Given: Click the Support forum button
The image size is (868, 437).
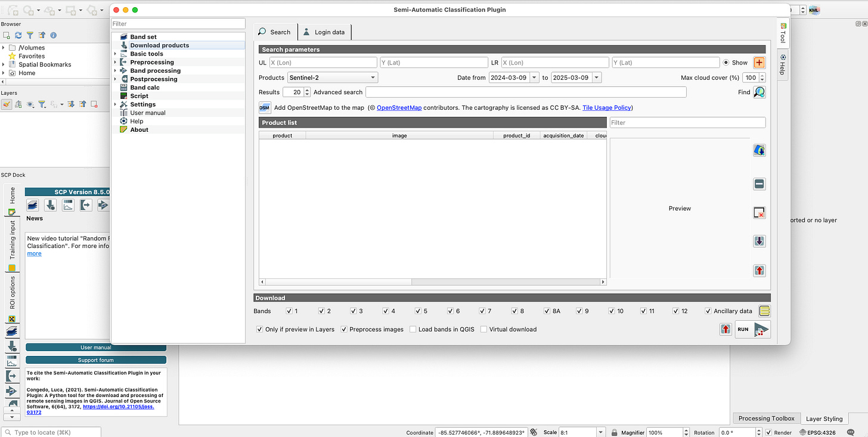Looking at the screenshot, I should click(96, 360).
